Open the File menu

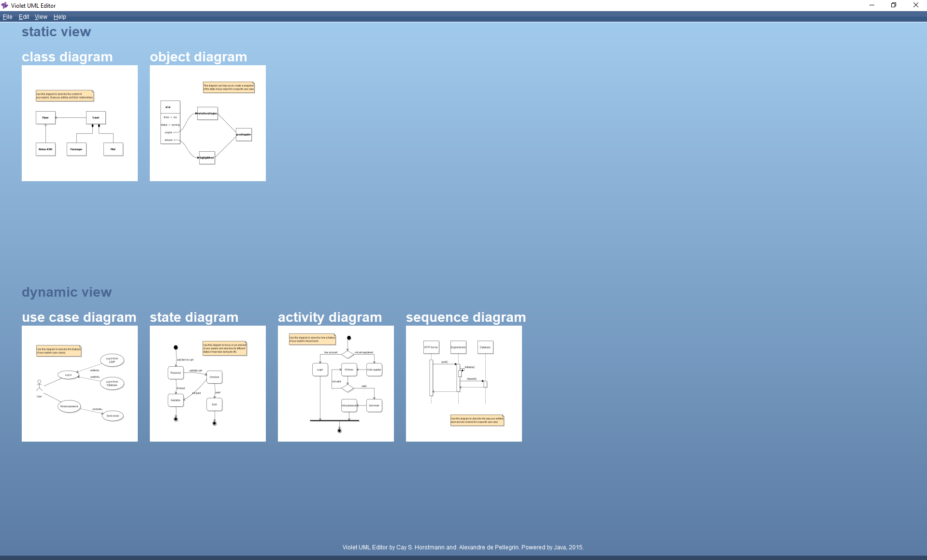coord(8,17)
